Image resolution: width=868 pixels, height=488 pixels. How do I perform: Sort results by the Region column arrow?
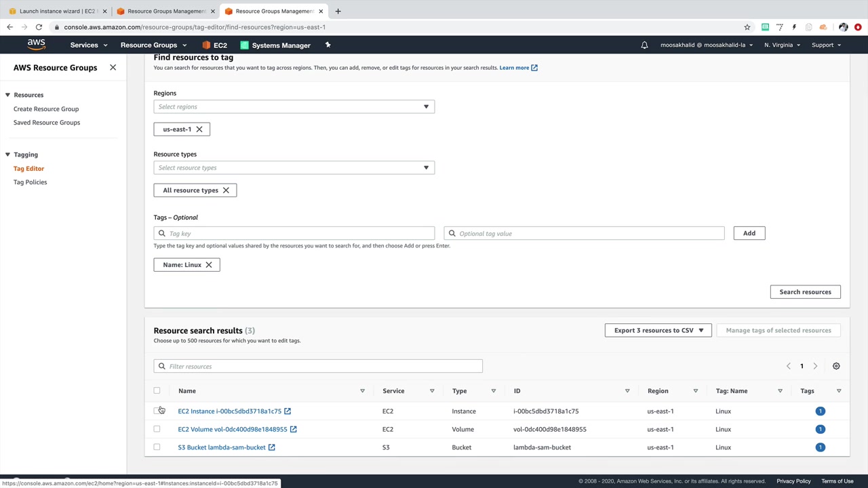(696, 391)
